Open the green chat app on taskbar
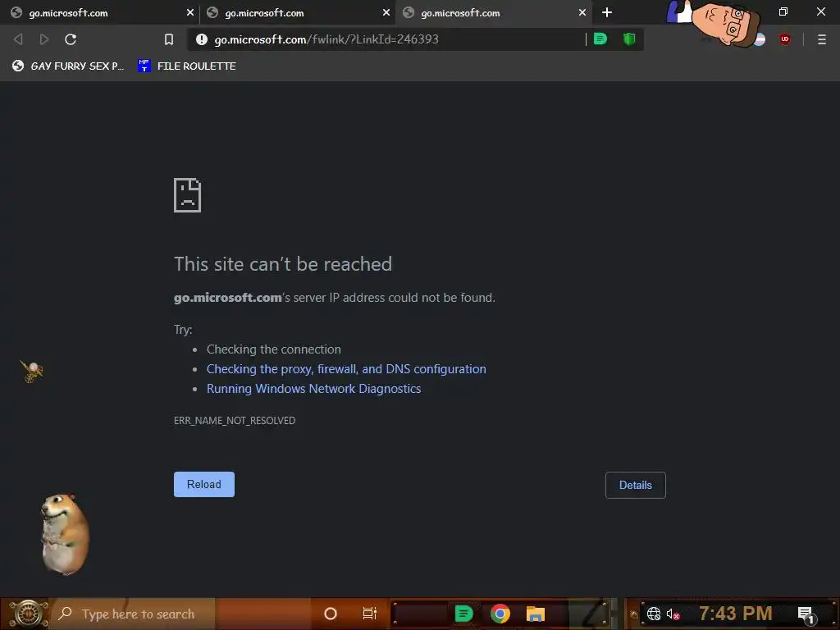 464,614
